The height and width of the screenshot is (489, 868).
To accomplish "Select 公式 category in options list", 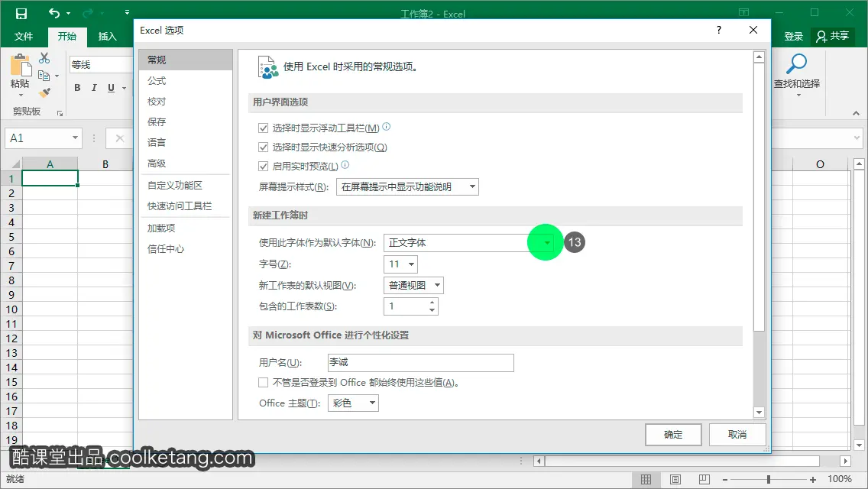I will click(186, 81).
